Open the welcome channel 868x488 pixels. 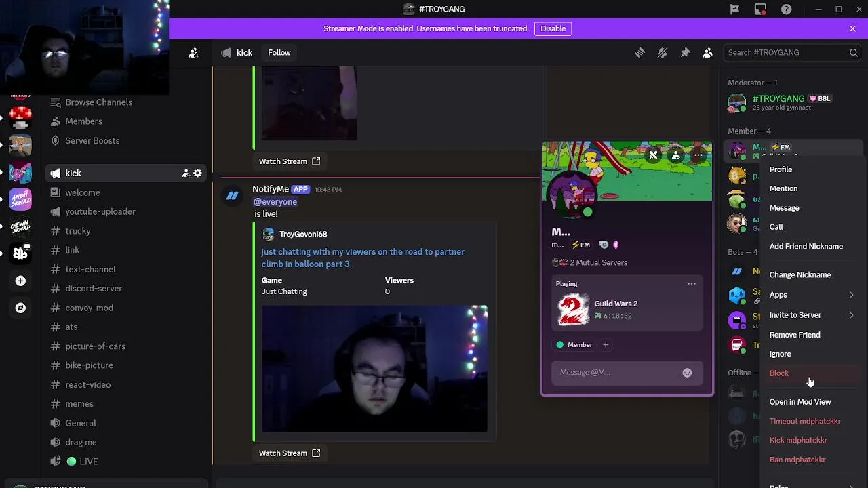(82, 192)
